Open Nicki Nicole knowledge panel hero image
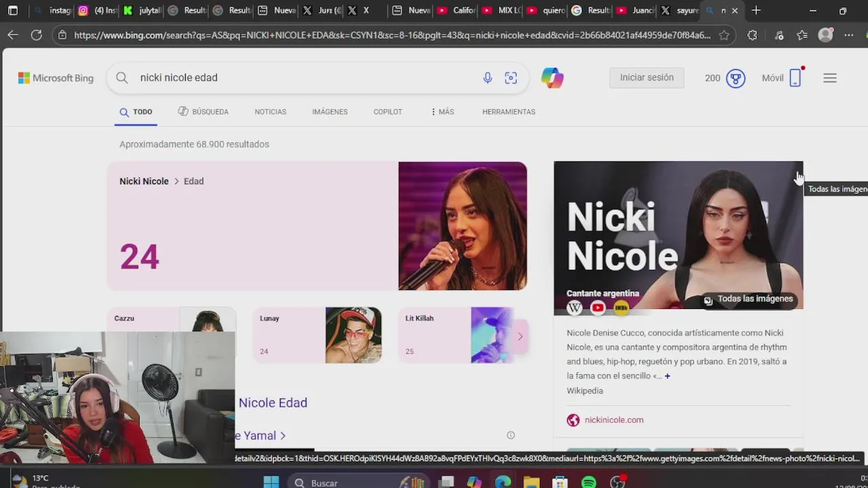This screenshot has height=488, width=868. 678,235
